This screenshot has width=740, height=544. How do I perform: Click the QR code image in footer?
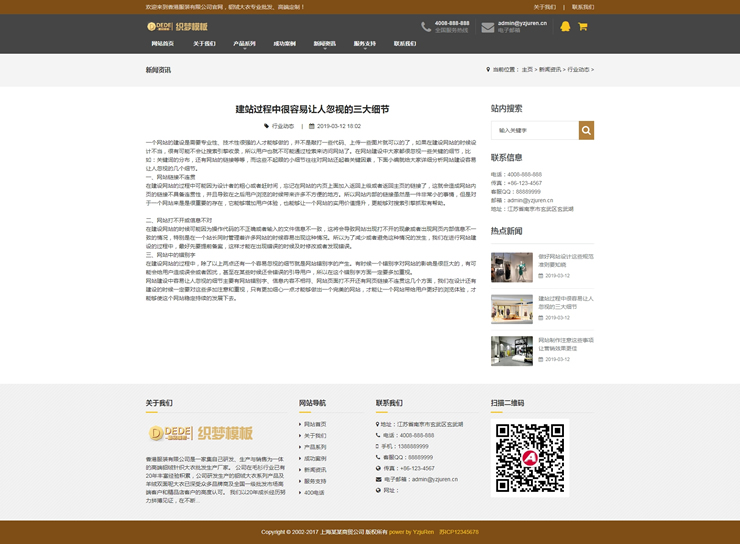pos(530,458)
